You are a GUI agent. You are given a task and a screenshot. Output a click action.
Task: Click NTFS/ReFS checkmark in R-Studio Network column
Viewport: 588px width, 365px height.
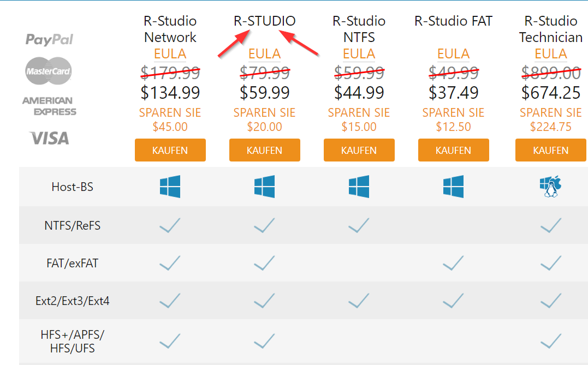tap(170, 225)
